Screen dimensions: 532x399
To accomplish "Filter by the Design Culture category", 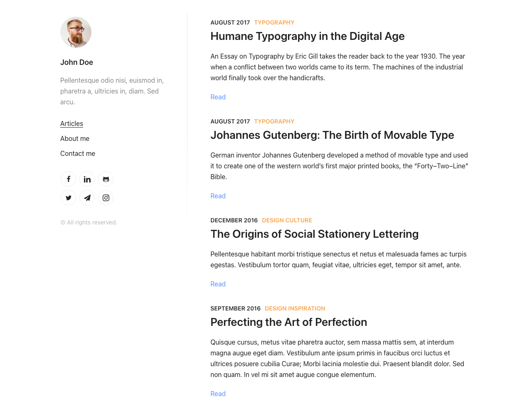I will coord(287,220).
